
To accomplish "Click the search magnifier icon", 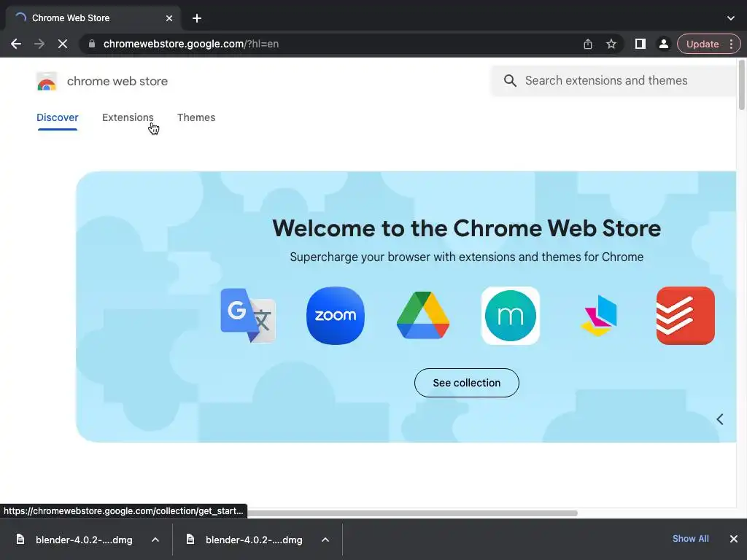I will [510, 80].
